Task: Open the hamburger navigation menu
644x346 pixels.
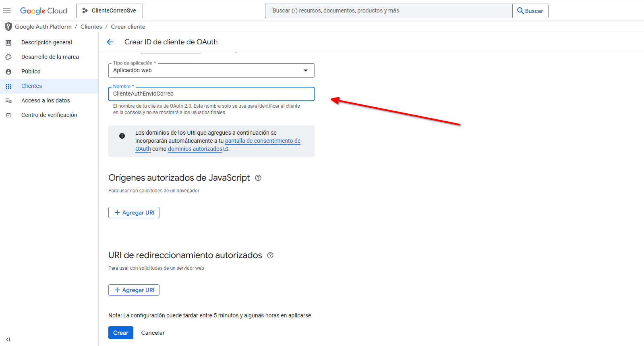Action: coord(7,11)
